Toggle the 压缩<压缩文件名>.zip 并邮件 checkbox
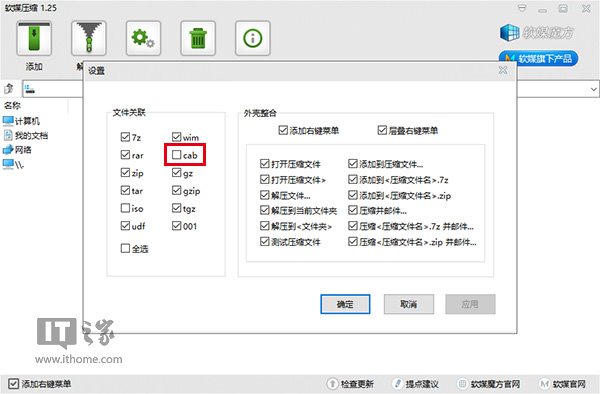The height and width of the screenshot is (394, 600). [353, 241]
